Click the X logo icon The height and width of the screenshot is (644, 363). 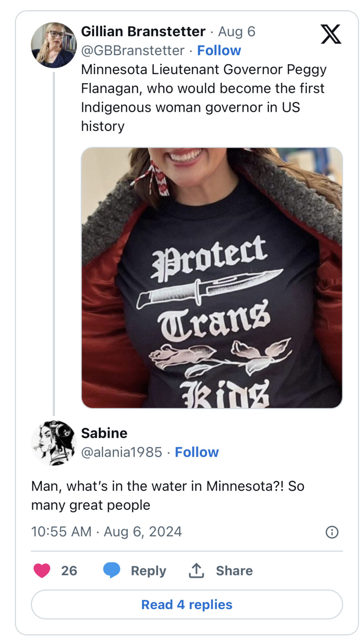pyautogui.click(x=331, y=34)
